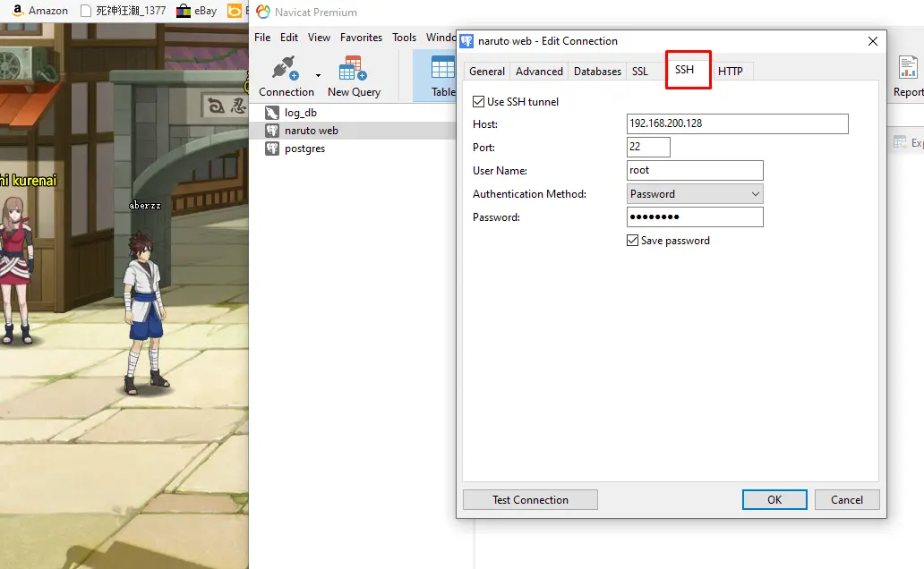Confirm with the OK button

click(x=774, y=499)
